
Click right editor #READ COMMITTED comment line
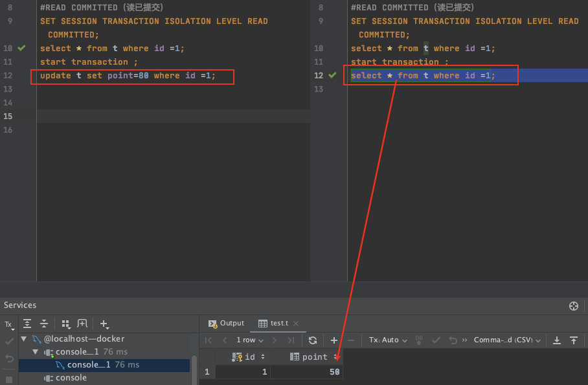(413, 8)
